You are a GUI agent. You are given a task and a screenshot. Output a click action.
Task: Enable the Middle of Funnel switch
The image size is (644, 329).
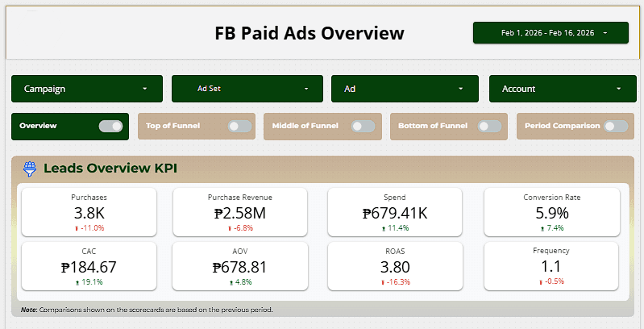(x=363, y=126)
